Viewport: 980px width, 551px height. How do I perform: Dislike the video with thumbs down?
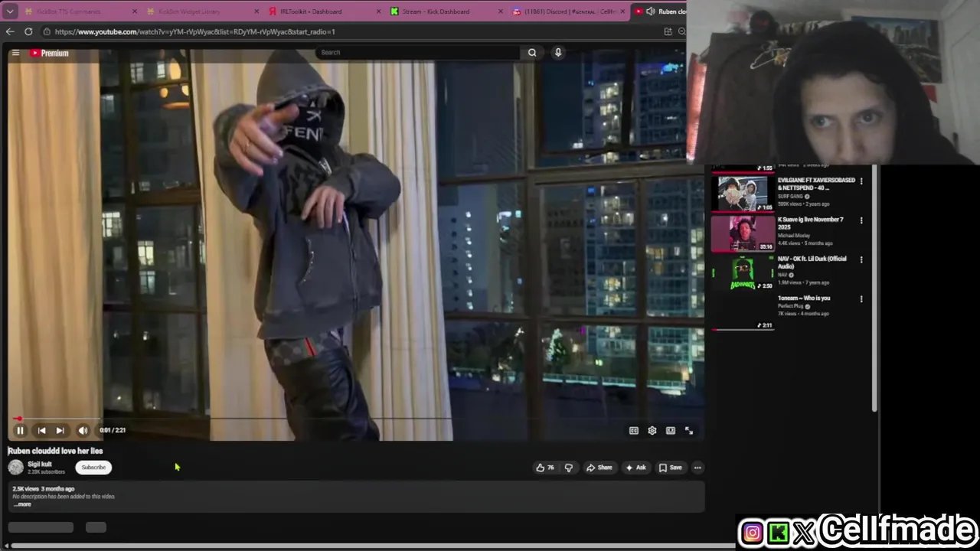click(569, 468)
